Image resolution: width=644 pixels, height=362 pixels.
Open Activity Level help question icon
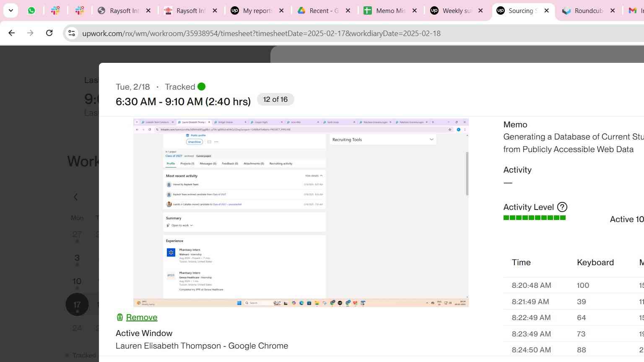(562, 207)
